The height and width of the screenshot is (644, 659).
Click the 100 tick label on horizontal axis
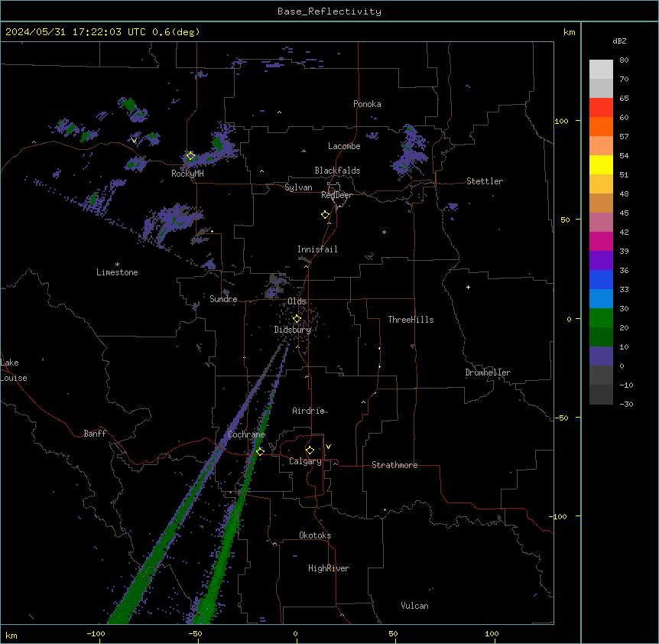click(492, 633)
